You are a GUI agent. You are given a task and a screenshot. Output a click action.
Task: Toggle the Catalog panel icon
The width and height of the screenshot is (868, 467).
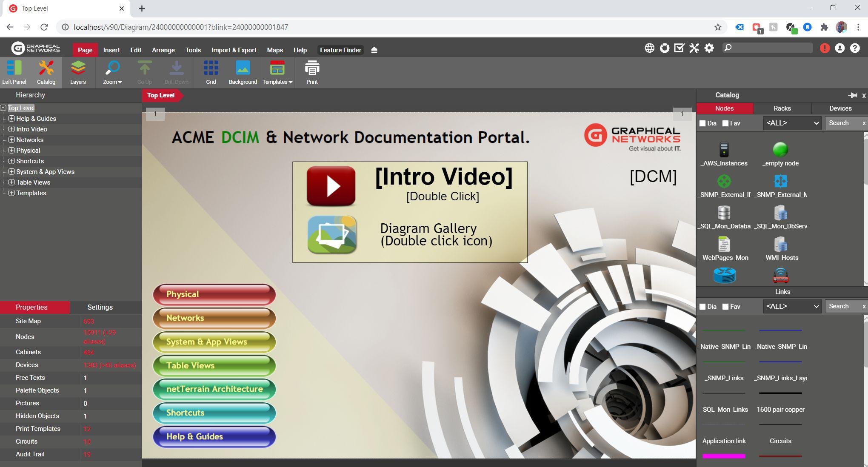46,72
